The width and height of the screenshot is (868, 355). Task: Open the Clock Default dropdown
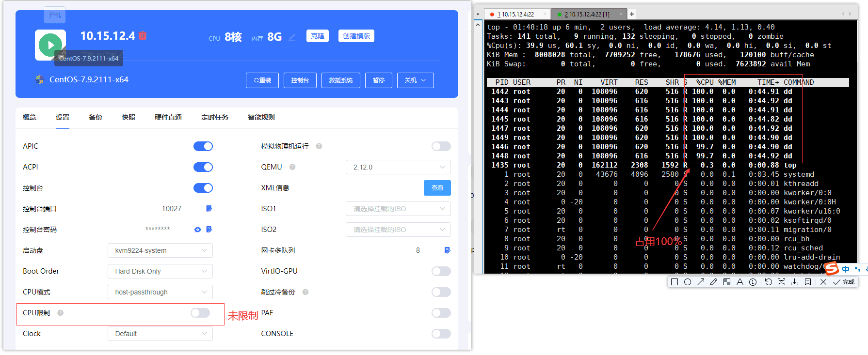point(160,334)
